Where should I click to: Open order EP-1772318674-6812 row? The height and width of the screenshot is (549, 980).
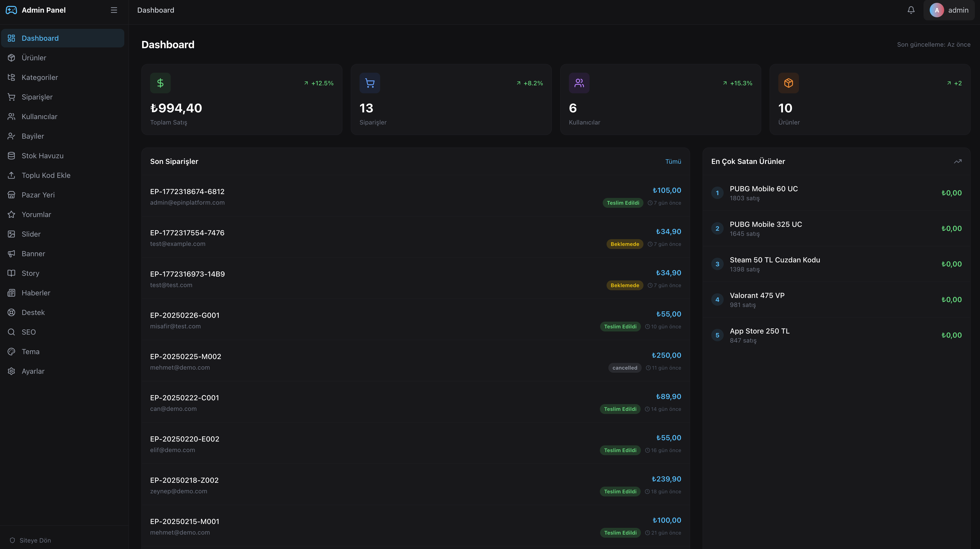pos(187,192)
